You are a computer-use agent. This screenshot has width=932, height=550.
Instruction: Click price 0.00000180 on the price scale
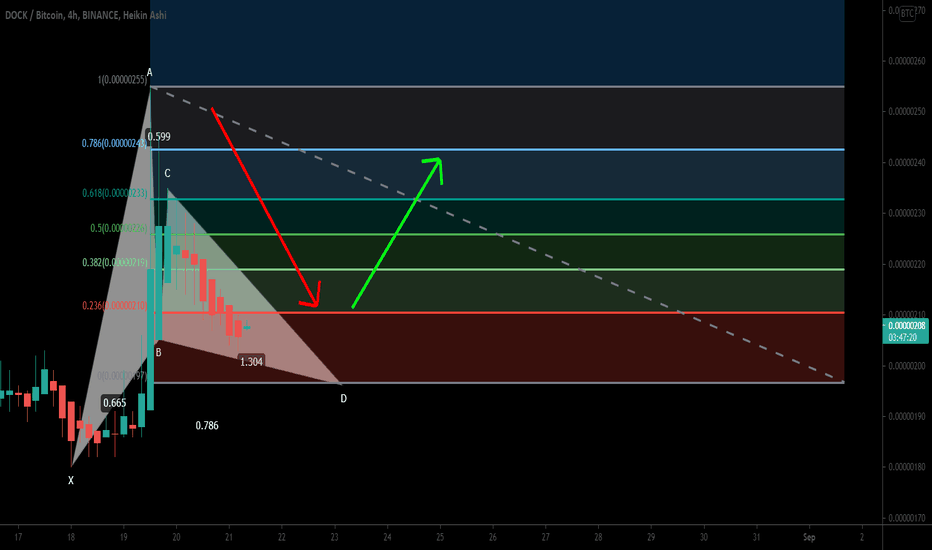click(906, 467)
